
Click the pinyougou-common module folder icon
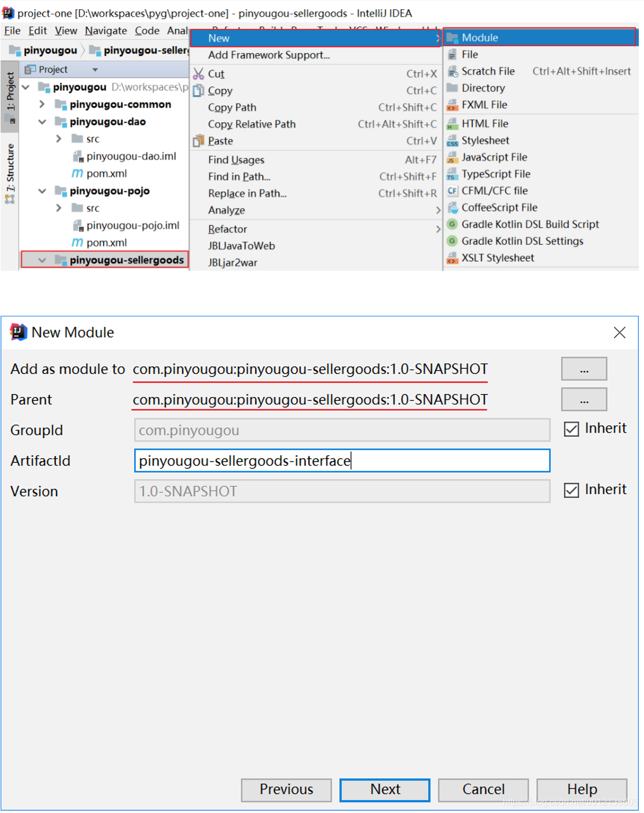tap(60, 104)
